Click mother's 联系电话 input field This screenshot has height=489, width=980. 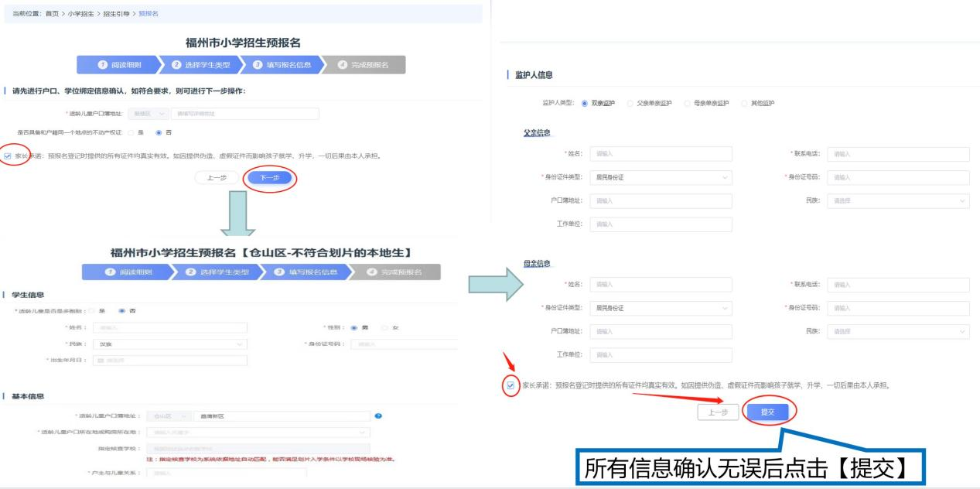[897, 285]
